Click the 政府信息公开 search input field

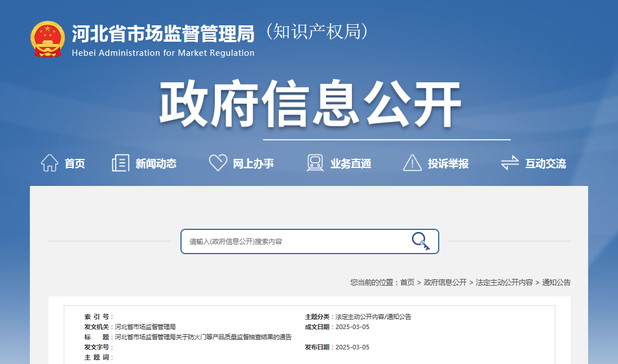(x=310, y=242)
